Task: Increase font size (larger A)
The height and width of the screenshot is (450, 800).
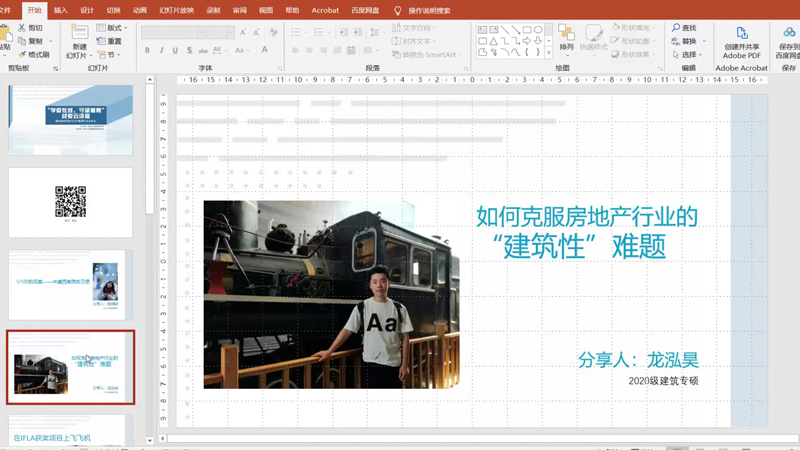Action: tap(243, 32)
